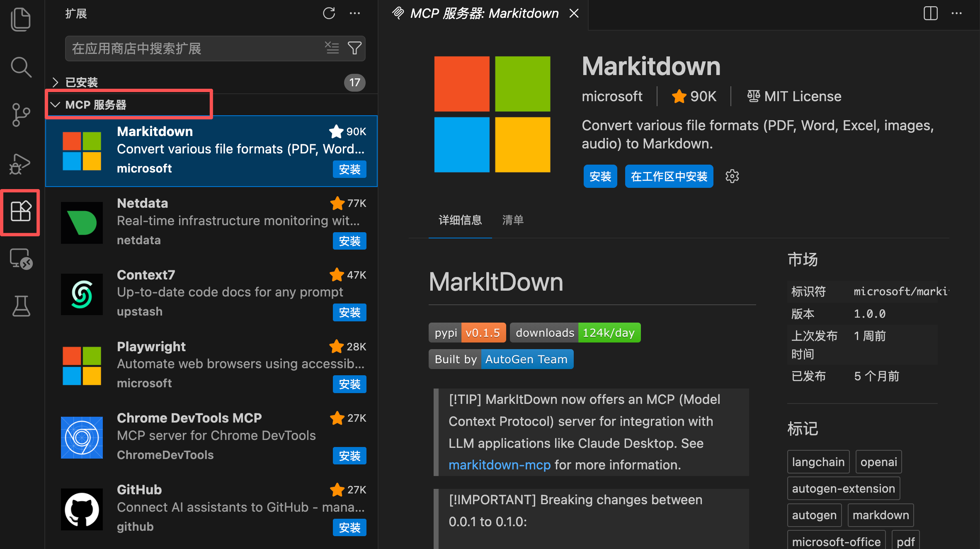Install the Netdata MCP server
This screenshot has height=549, width=980.
coord(349,241)
